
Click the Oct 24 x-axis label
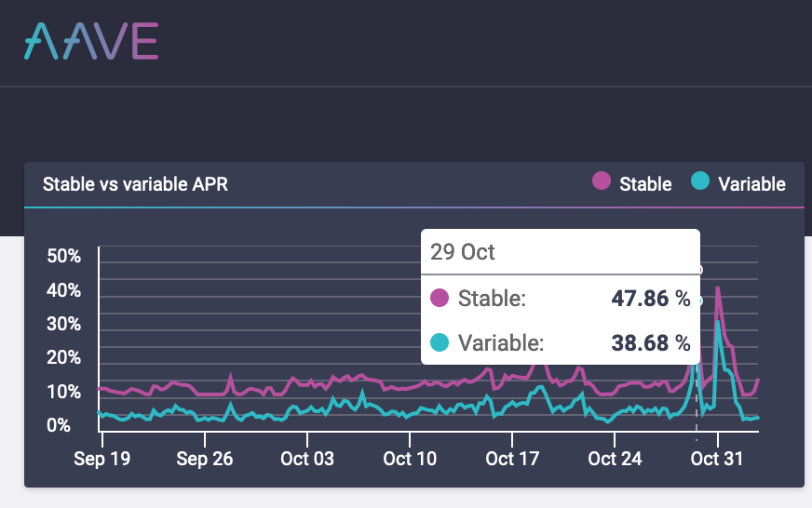(x=615, y=459)
